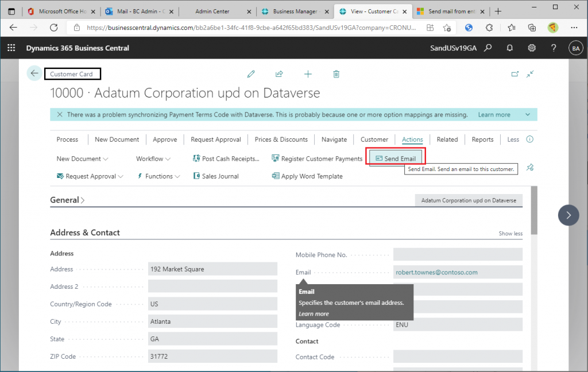Click the search magnifier in Business Central header
Screen dimensions: 588x372
488,48
